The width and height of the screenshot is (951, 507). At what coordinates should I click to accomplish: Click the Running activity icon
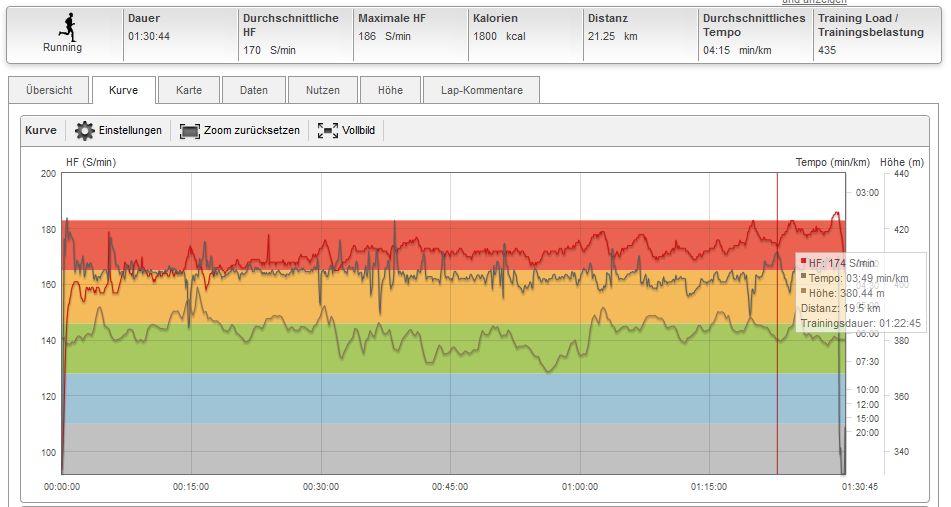63,26
